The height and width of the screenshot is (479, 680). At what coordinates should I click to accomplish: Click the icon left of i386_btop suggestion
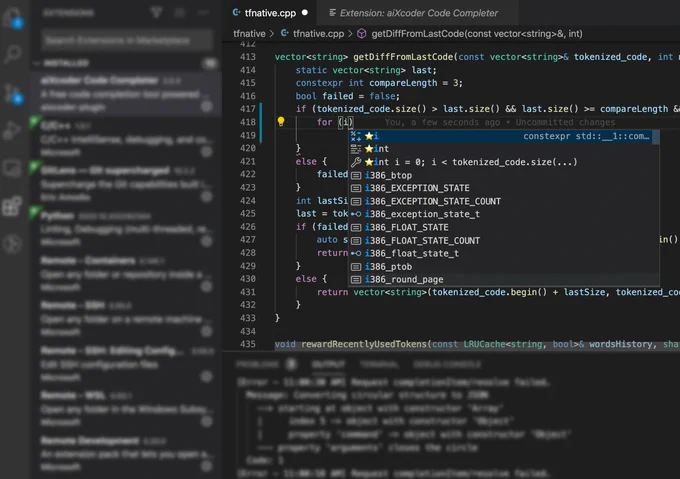pyautogui.click(x=356, y=175)
